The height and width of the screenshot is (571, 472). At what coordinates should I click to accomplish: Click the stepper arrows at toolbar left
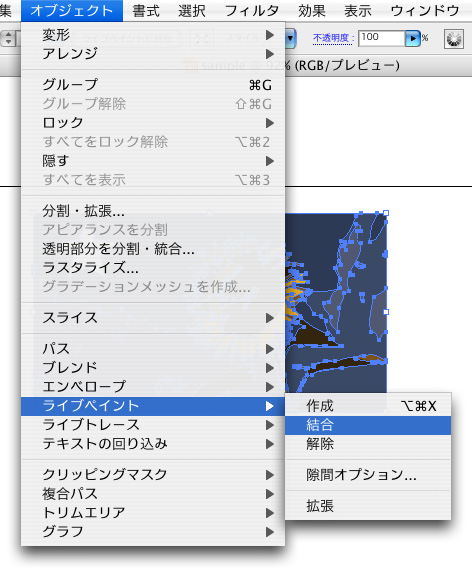pos(8,38)
